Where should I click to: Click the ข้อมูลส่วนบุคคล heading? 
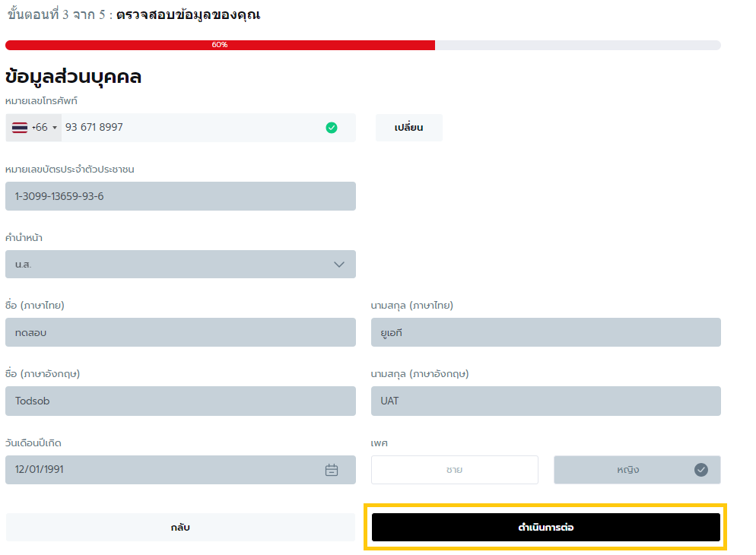(73, 77)
